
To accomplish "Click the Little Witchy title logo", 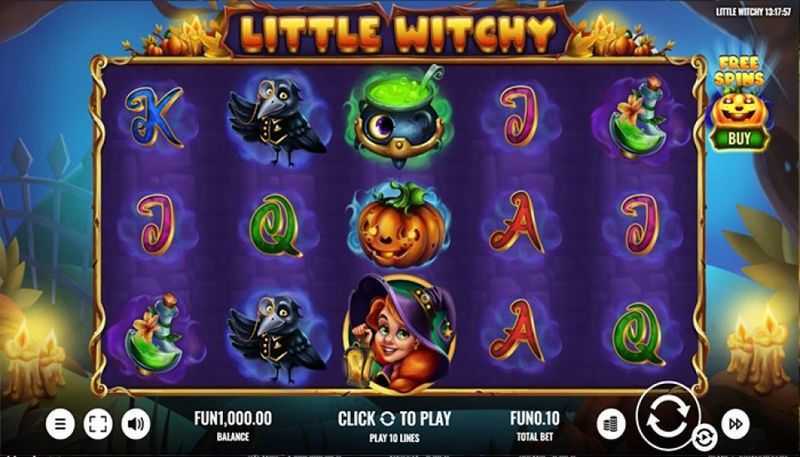I will click(398, 34).
